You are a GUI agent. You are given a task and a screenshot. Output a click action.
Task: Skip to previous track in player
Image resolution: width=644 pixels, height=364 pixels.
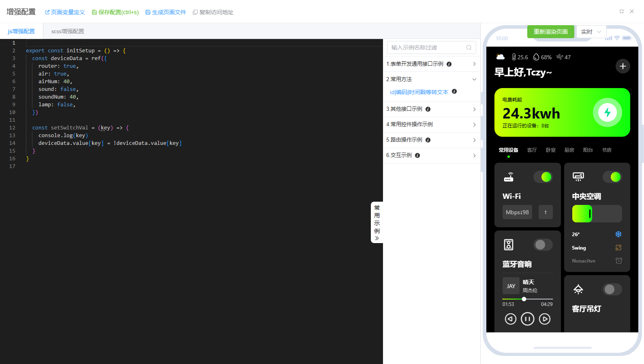(x=510, y=319)
